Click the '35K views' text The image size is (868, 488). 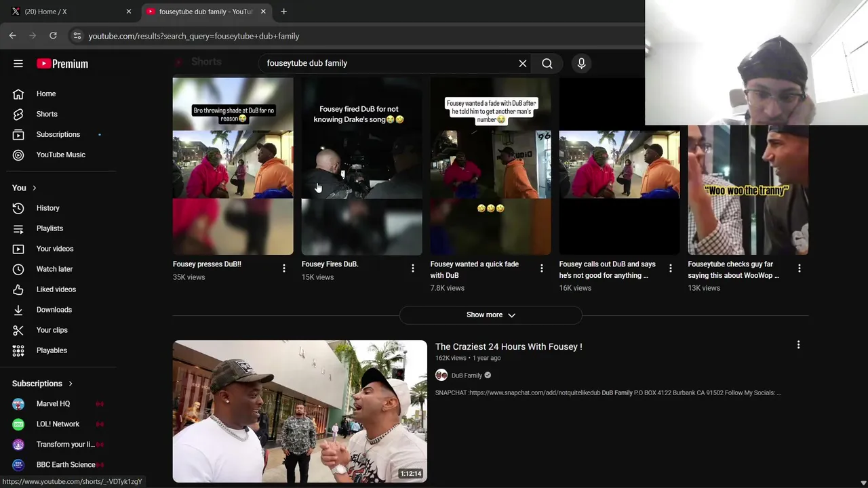[x=189, y=277]
